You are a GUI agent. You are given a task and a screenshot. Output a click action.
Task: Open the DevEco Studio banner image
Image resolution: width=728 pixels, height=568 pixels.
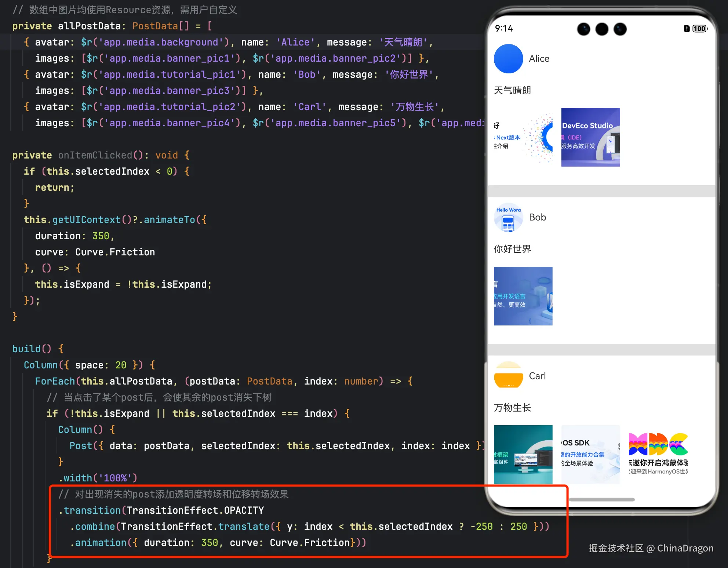[590, 137]
